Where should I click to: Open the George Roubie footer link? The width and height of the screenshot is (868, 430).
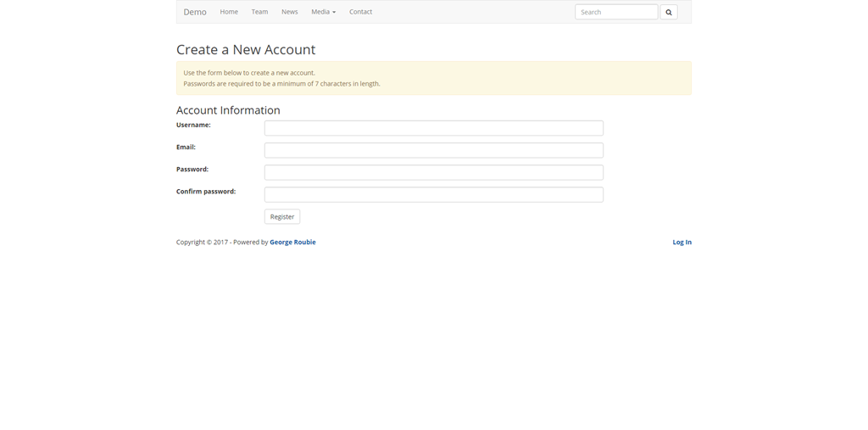point(292,243)
